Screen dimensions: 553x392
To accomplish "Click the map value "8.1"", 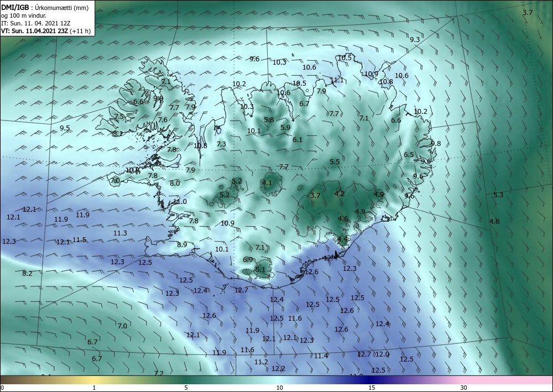I will (117, 134).
